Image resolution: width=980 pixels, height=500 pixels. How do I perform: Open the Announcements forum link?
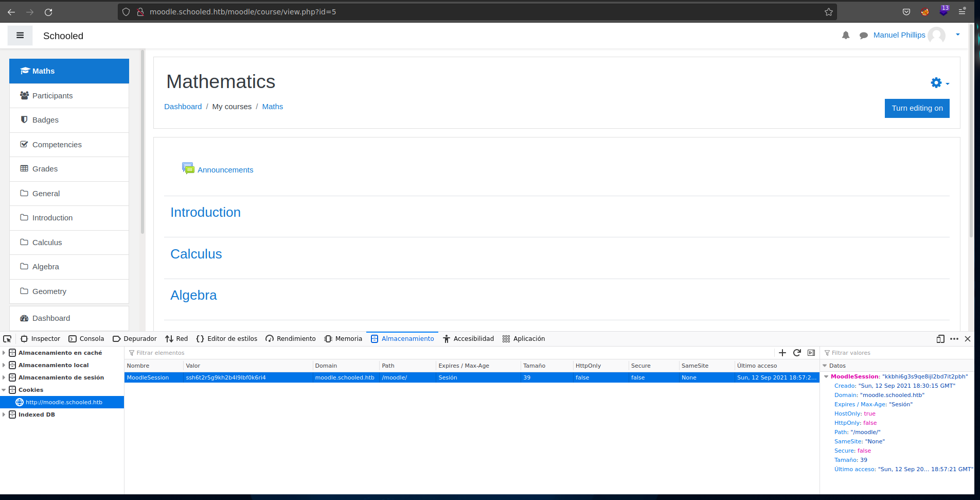(x=225, y=170)
